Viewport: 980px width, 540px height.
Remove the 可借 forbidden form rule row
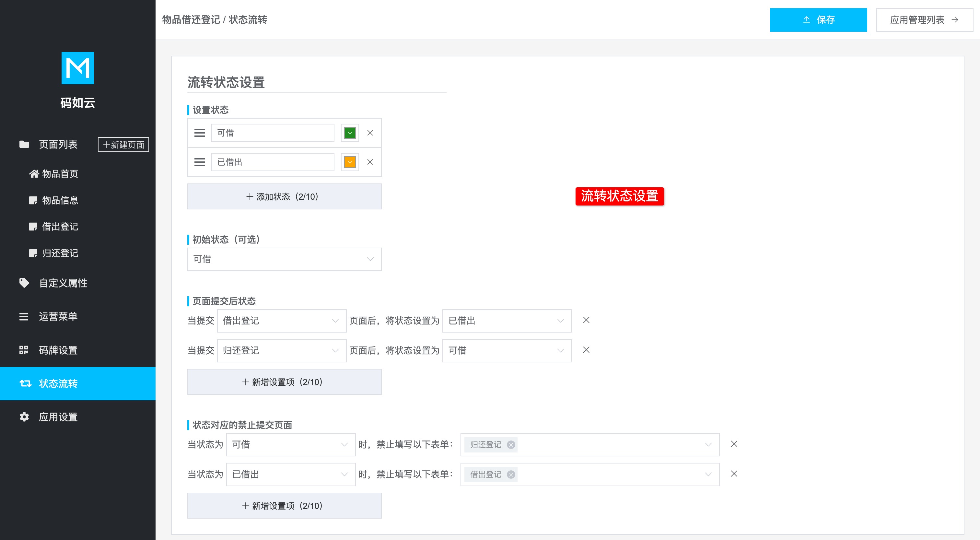point(734,444)
